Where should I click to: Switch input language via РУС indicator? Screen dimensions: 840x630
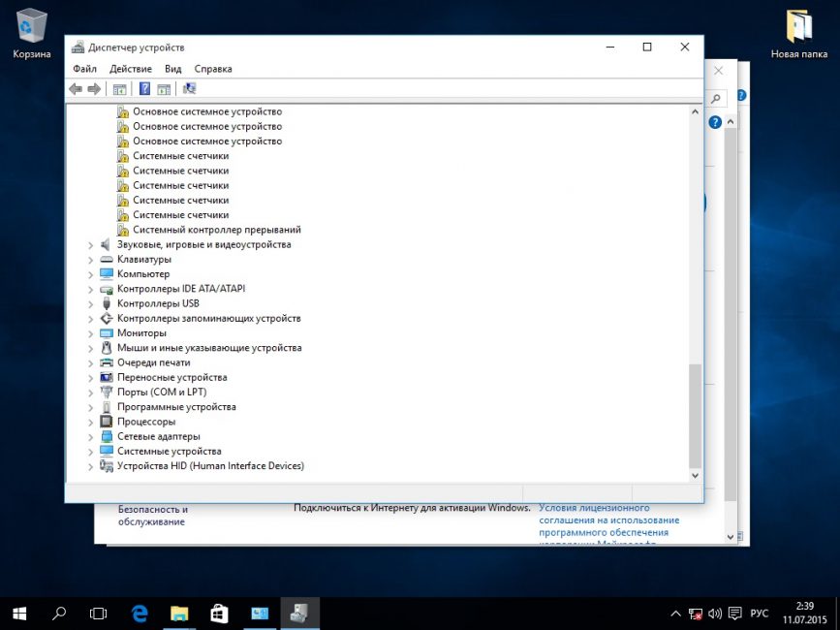coord(760,614)
